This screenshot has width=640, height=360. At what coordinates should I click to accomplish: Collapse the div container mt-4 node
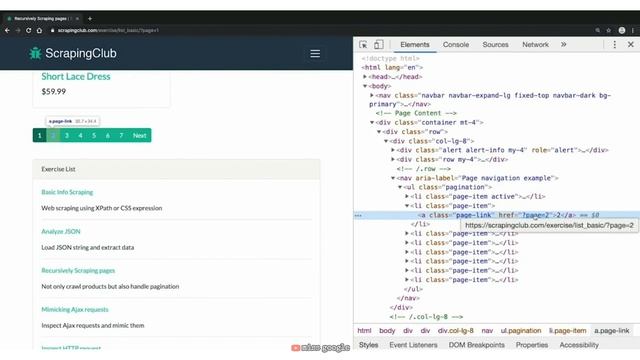point(372,122)
